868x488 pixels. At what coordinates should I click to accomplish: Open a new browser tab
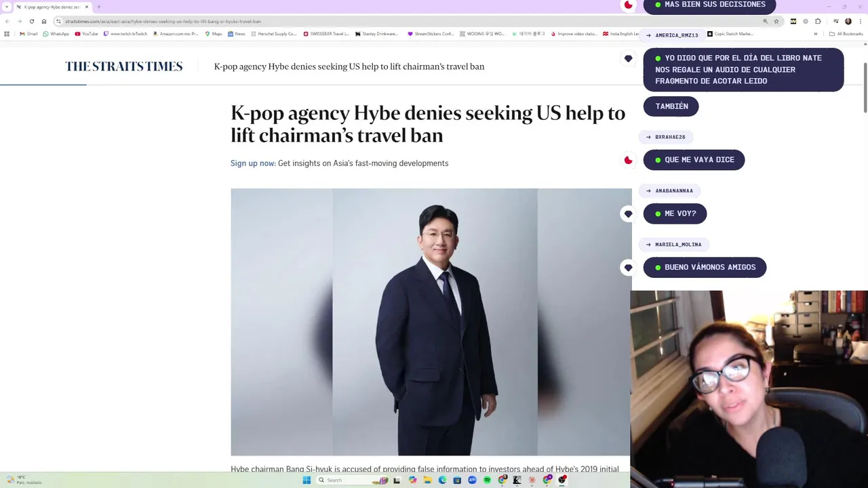click(99, 7)
